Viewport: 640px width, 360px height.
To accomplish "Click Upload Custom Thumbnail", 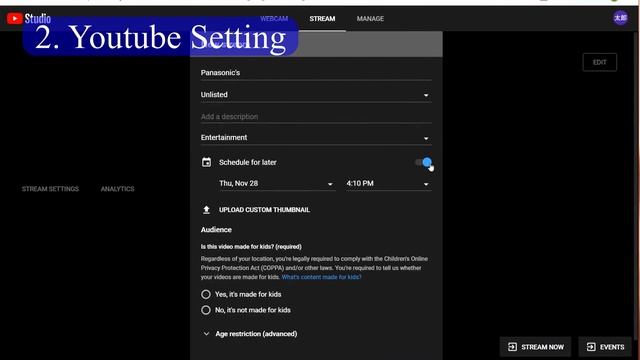I will tap(264, 210).
